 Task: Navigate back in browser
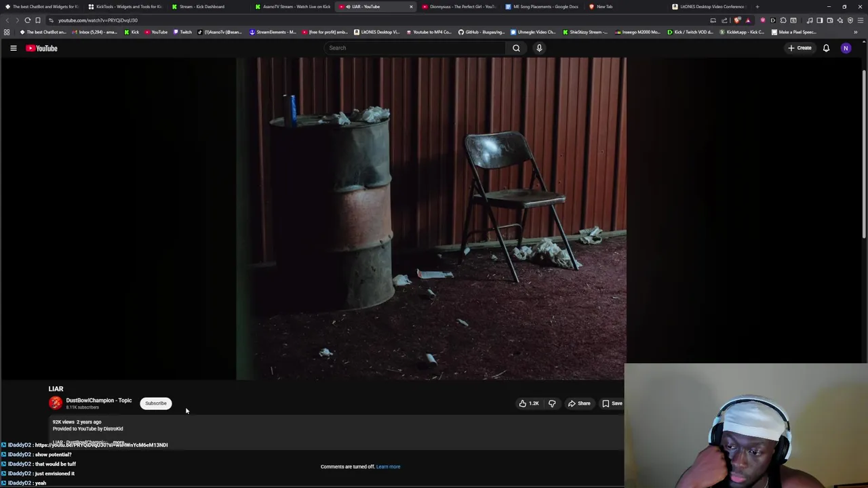coord(7,20)
